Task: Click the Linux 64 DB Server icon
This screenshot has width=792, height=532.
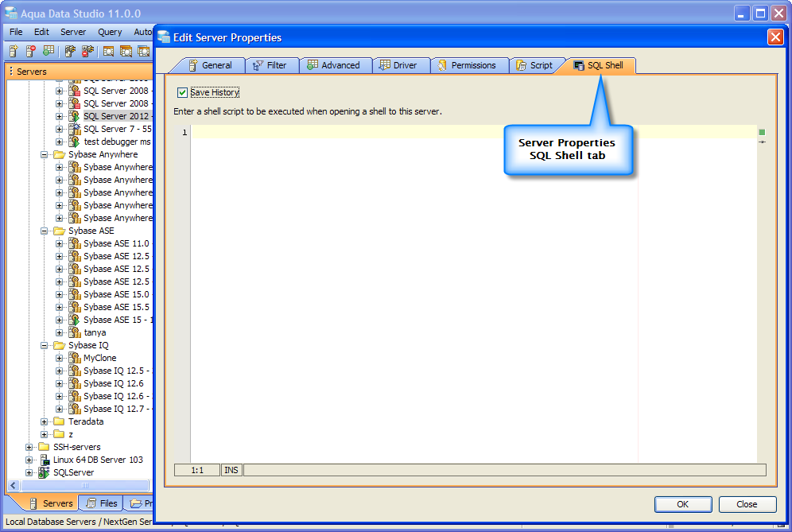Action: click(x=45, y=460)
